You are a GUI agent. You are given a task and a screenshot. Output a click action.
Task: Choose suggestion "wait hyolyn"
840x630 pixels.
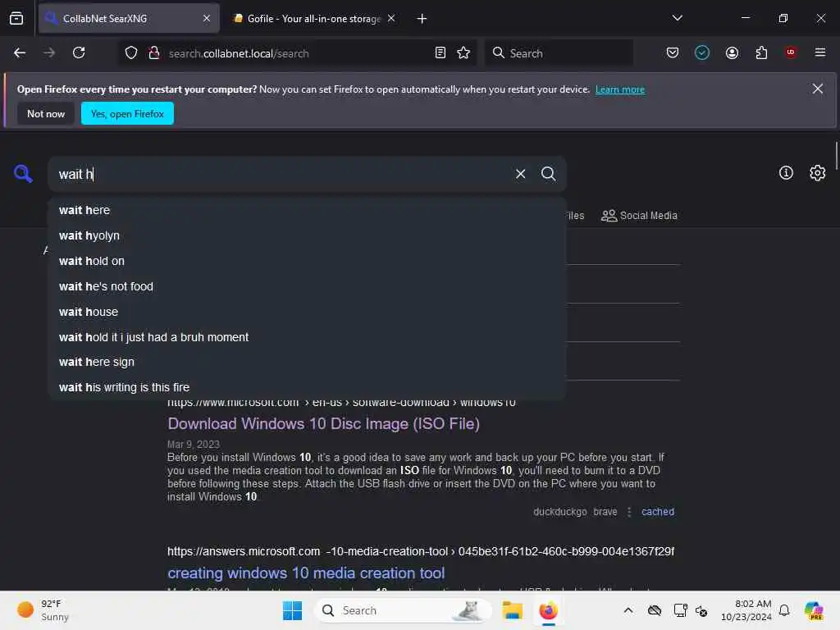click(307, 235)
